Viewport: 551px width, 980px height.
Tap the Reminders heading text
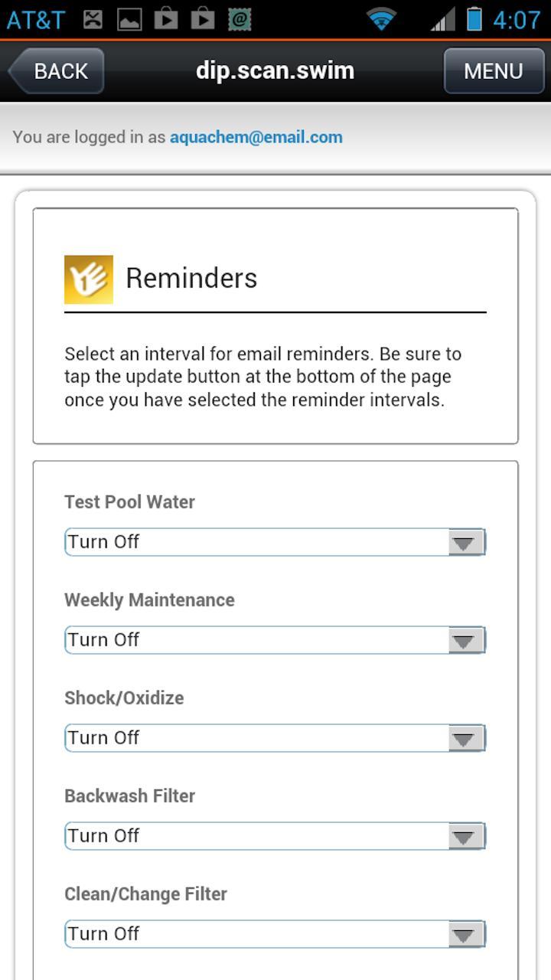[191, 279]
